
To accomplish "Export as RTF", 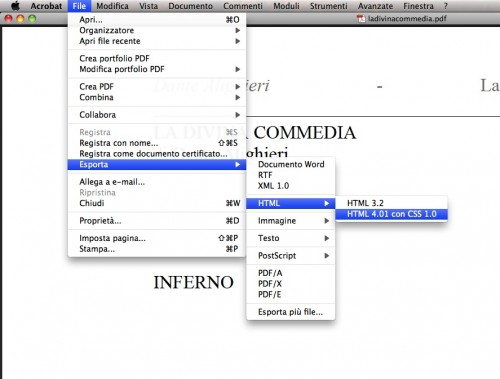I will pyautogui.click(x=291, y=175).
